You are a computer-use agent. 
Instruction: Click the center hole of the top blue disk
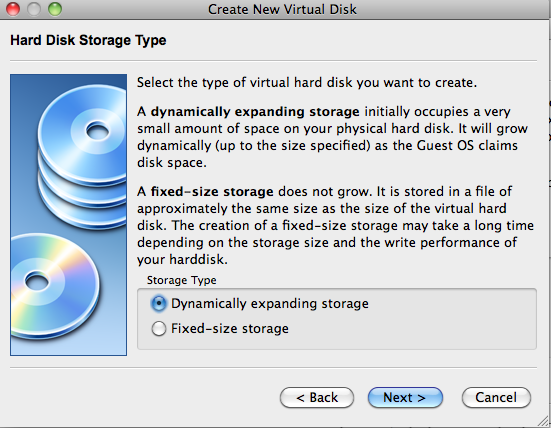[97, 131]
